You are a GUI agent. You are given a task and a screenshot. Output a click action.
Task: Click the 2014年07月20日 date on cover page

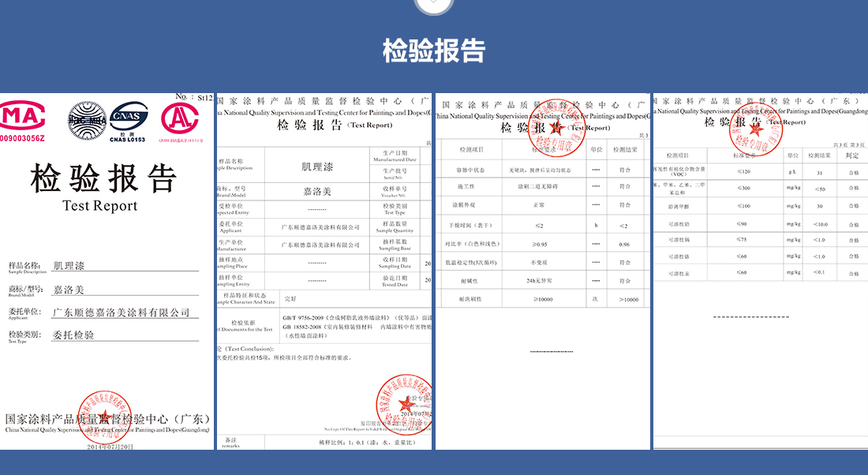[110, 447]
